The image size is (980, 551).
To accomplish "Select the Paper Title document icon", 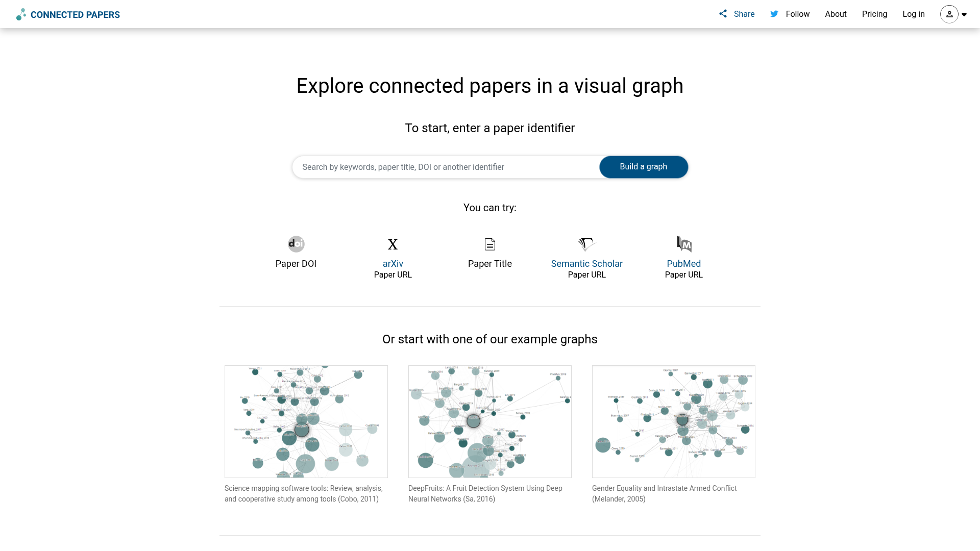I will [489, 244].
